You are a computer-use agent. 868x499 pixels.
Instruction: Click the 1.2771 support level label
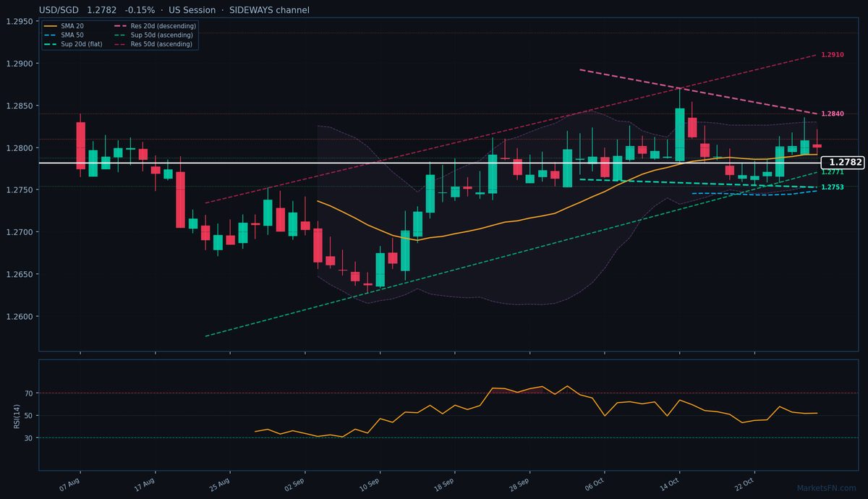click(x=833, y=172)
